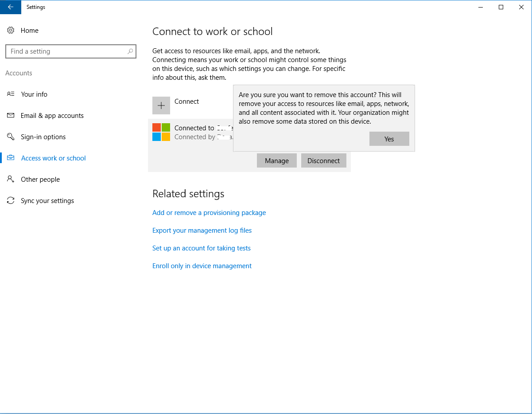This screenshot has width=532, height=414.
Task: Go to Email & app accounts page
Action: coord(52,116)
